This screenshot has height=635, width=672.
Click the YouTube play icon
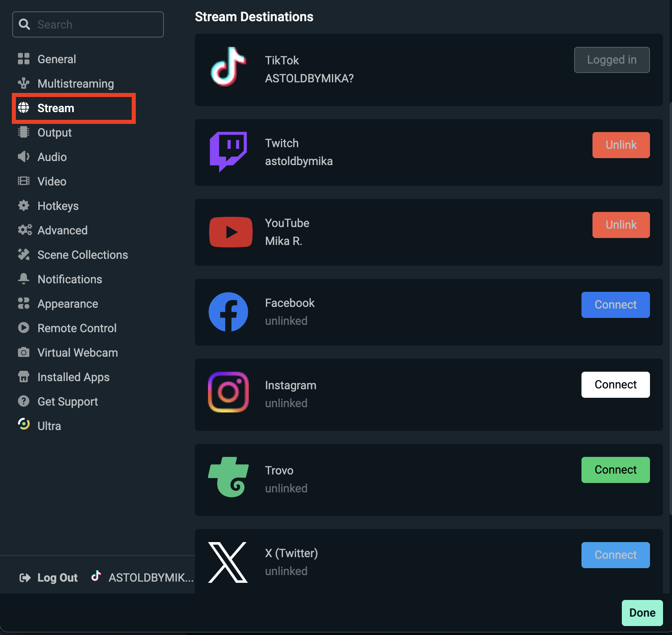click(x=230, y=232)
